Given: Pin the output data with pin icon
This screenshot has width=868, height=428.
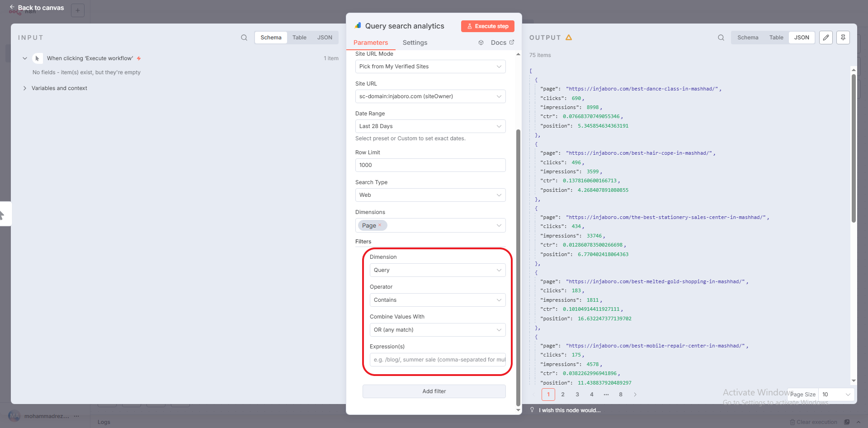Looking at the screenshot, I should 843,38.
